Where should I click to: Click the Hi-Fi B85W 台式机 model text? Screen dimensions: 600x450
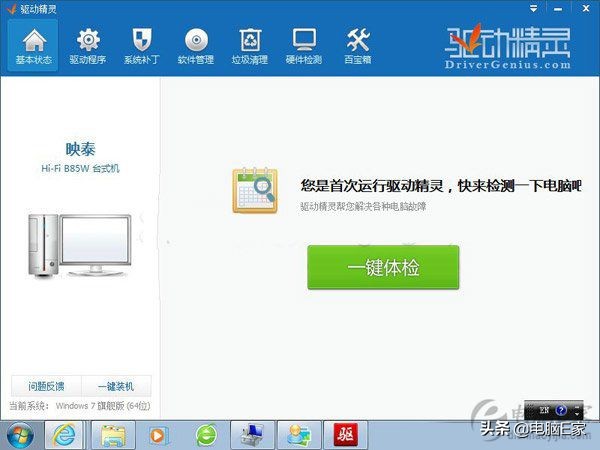point(80,168)
